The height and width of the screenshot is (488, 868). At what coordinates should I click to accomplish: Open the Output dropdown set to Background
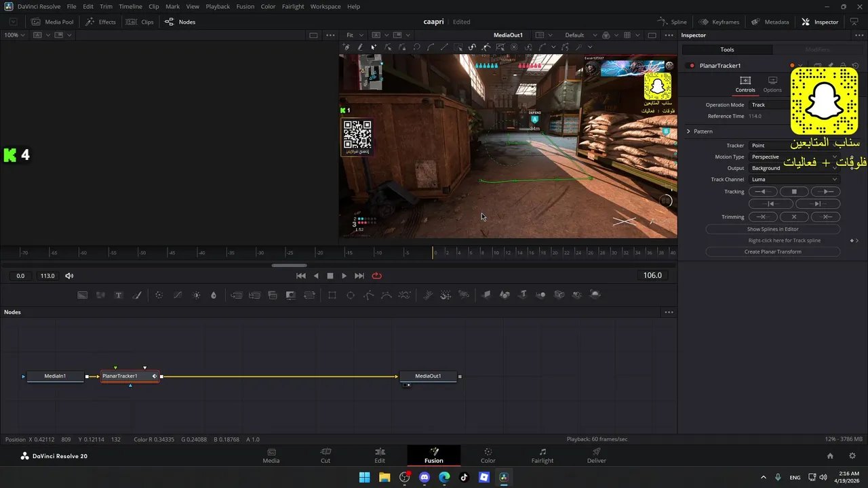click(793, 168)
